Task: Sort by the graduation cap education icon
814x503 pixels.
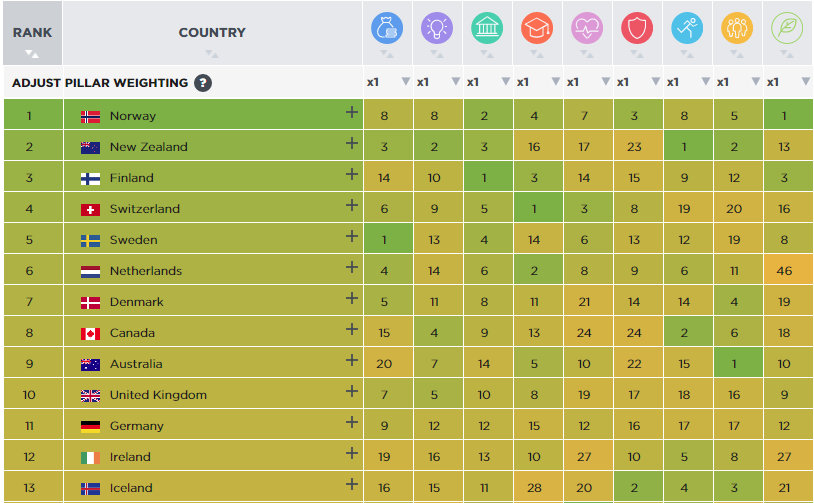Action: pos(537,28)
